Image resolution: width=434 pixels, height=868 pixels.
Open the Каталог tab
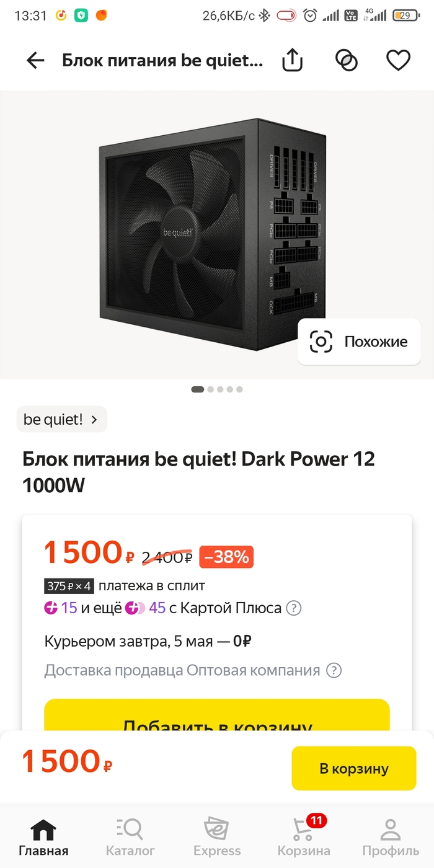(x=130, y=837)
